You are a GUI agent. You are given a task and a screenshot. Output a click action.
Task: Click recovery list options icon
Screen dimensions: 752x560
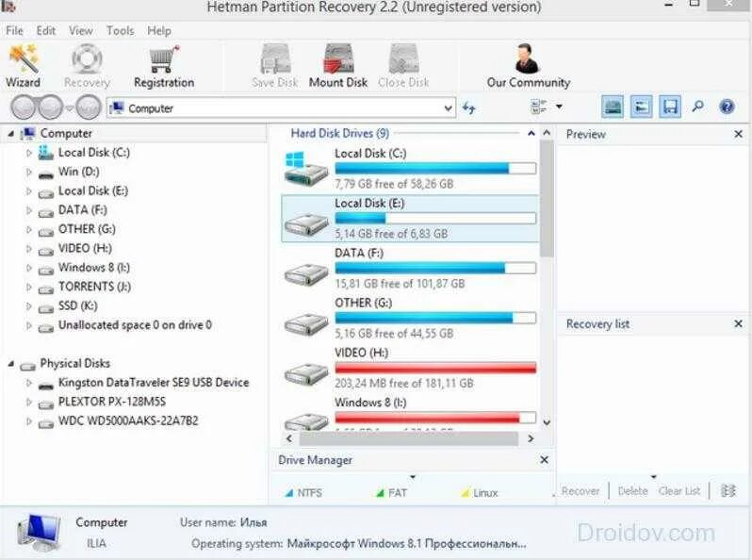tap(728, 490)
